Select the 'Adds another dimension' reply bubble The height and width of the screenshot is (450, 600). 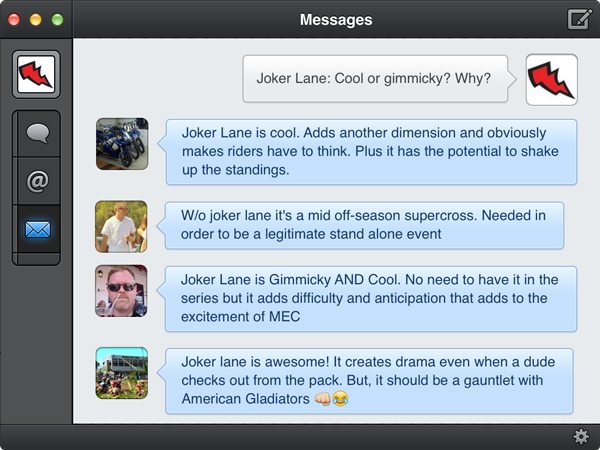coord(371,152)
